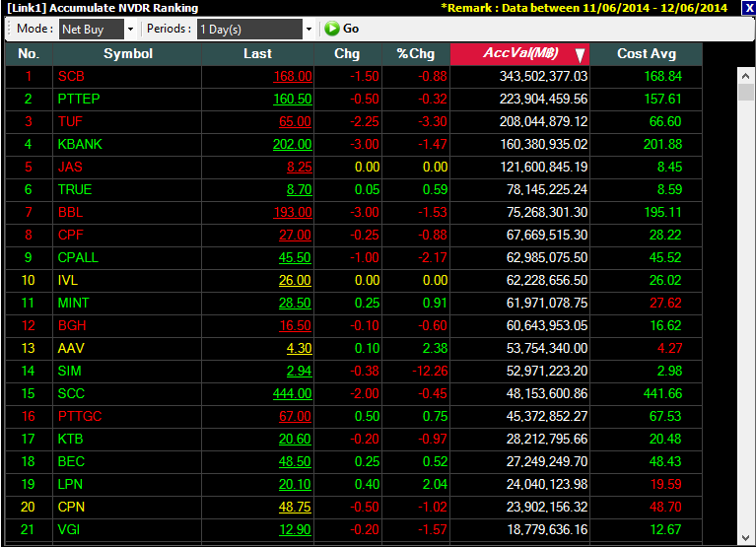Click KBANK last price 202.00
The height and width of the screenshot is (547, 756).
click(x=293, y=144)
